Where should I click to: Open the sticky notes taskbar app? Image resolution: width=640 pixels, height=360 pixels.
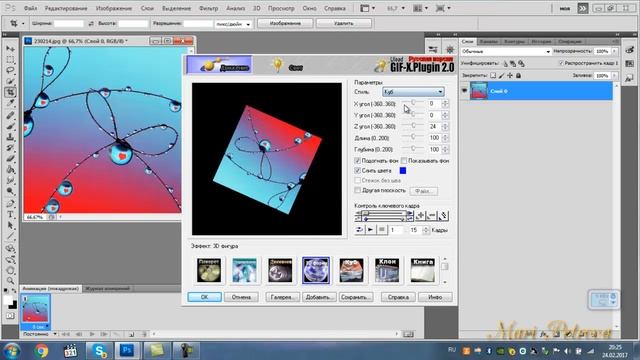point(157,351)
